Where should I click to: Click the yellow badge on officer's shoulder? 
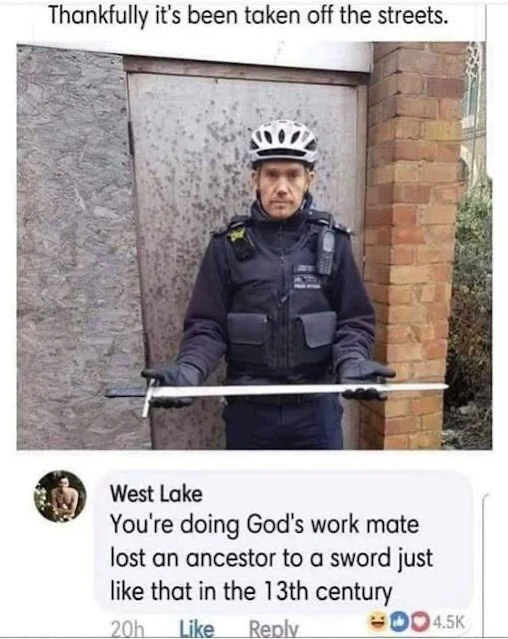[x=237, y=235]
